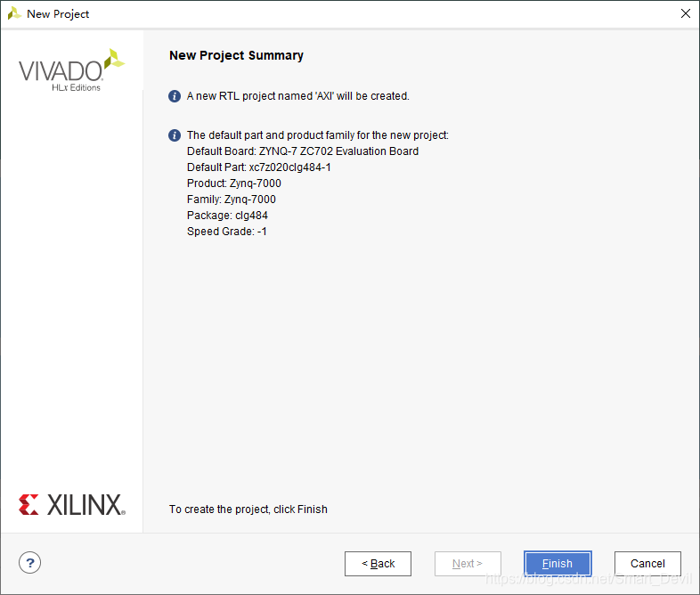Image resolution: width=700 pixels, height=595 pixels.
Task: Click the info icon beside RTL project message
Action: click(175, 96)
